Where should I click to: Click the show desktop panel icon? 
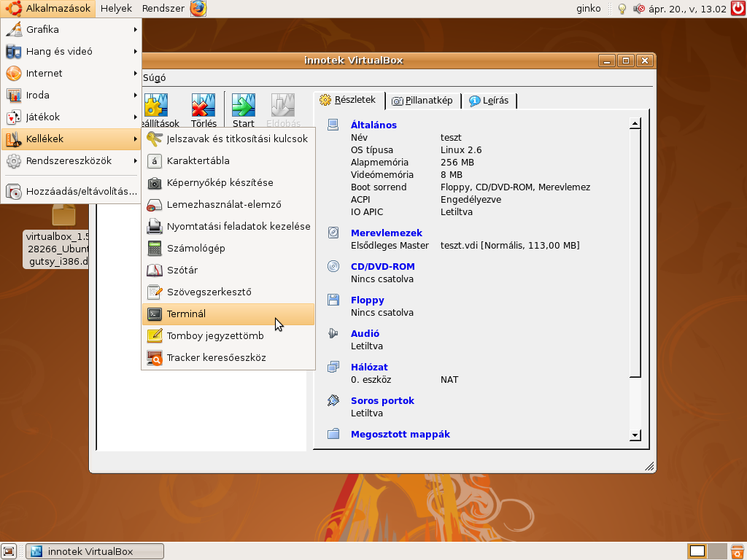click(9, 551)
